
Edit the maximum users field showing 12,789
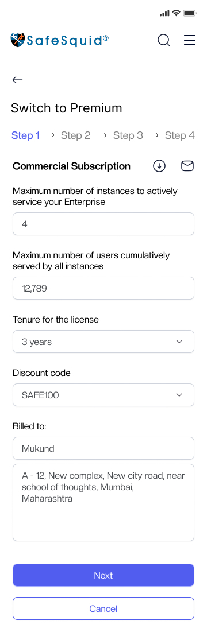pyautogui.click(x=103, y=288)
